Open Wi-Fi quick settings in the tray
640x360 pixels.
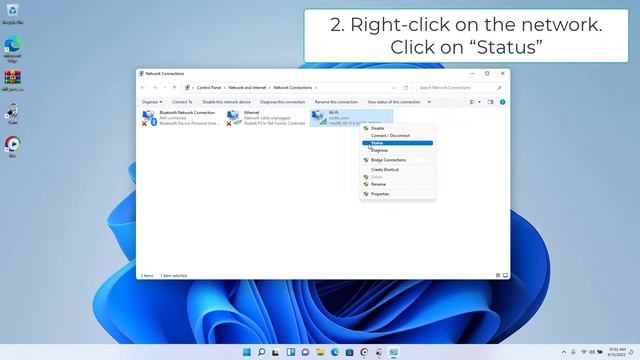tap(584, 352)
